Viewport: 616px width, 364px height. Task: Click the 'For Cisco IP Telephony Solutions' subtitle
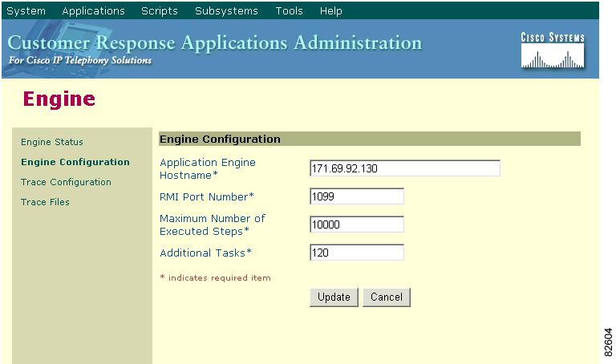(80, 60)
